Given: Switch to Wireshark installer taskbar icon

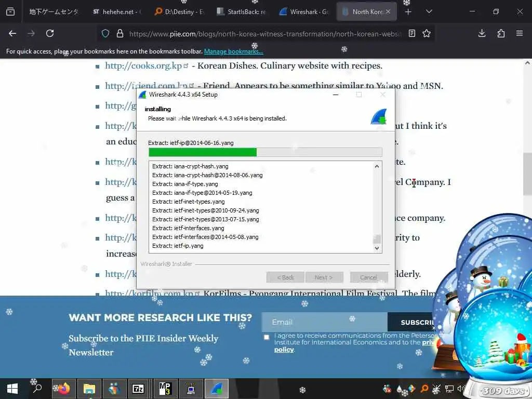Looking at the screenshot, I should click(x=217, y=389).
